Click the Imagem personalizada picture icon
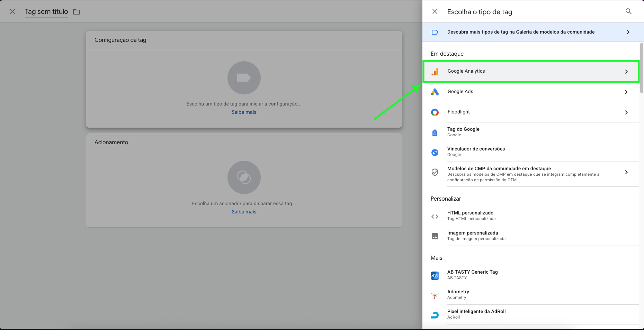The image size is (644, 330). coord(435,236)
